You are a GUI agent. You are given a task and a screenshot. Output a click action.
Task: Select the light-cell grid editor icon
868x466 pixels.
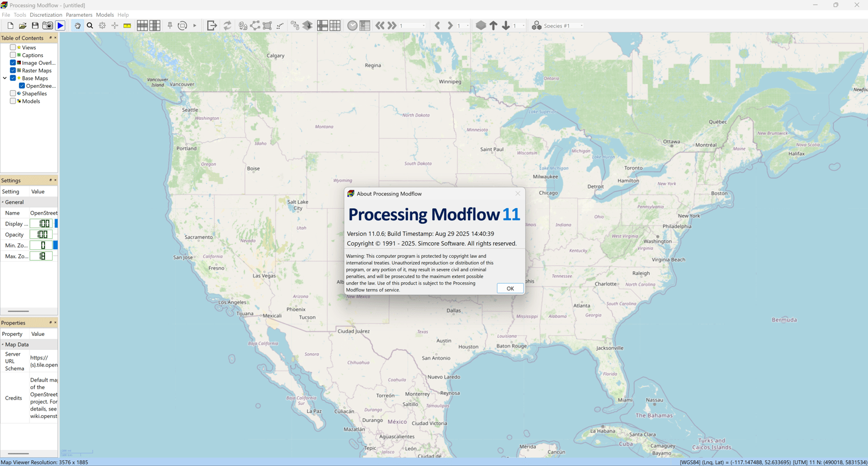(142, 25)
